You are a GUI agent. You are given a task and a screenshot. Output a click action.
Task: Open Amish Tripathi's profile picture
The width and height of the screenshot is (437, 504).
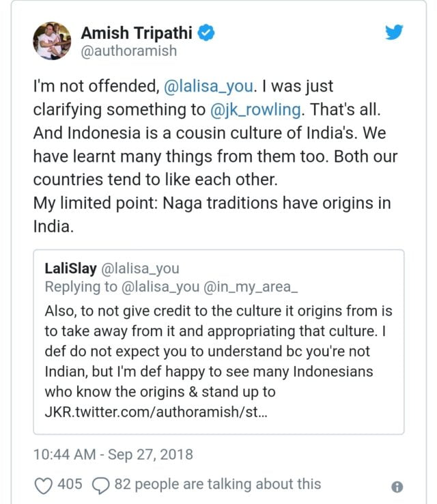(52, 40)
